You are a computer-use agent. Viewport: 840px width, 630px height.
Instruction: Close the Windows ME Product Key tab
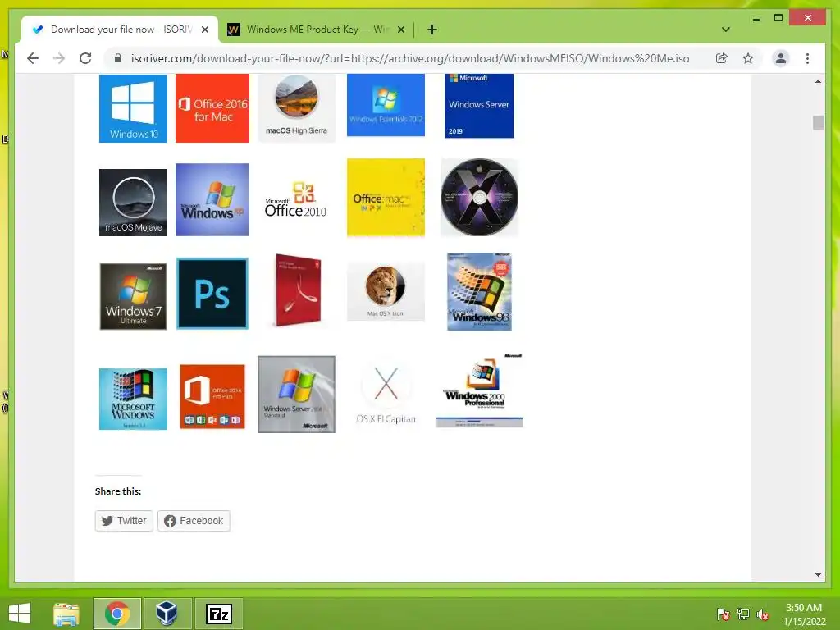coord(400,30)
